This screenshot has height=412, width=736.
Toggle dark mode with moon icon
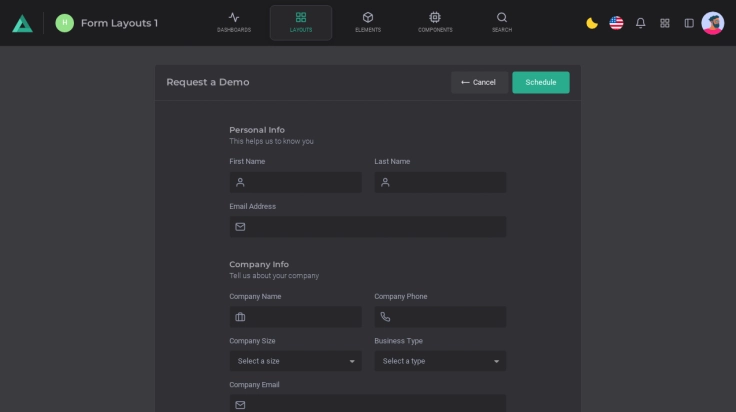click(x=592, y=23)
